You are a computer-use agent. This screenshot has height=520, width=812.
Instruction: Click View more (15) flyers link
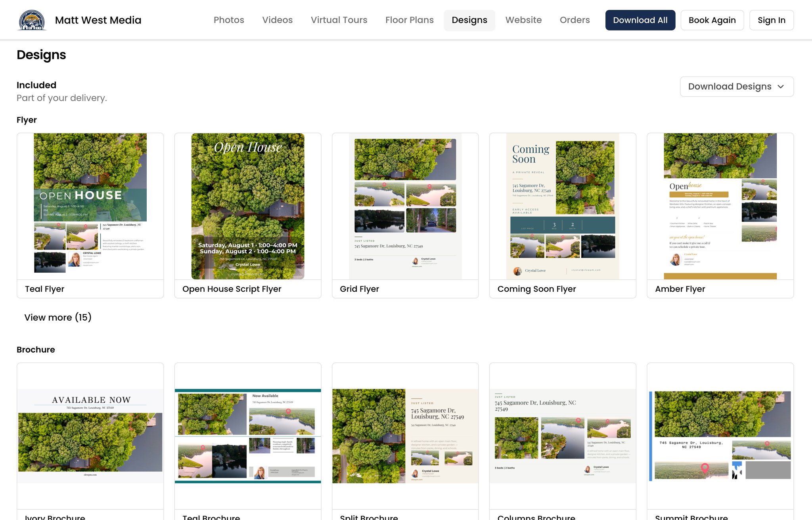(58, 317)
